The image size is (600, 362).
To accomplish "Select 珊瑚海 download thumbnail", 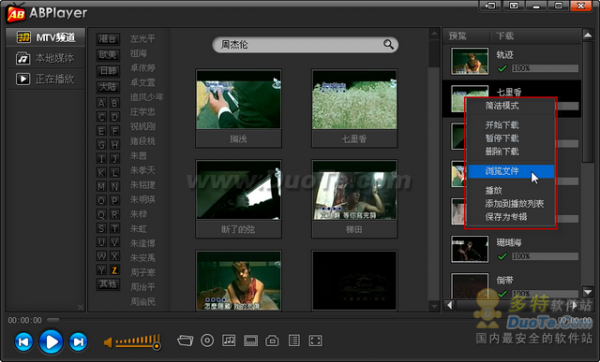I will [470, 249].
